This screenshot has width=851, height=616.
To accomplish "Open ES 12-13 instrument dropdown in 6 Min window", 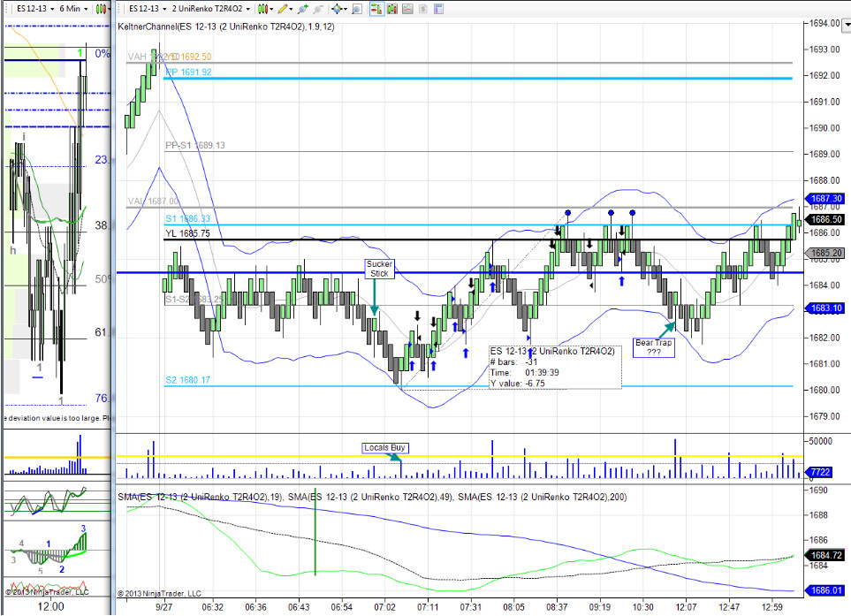I will point(34,9).
